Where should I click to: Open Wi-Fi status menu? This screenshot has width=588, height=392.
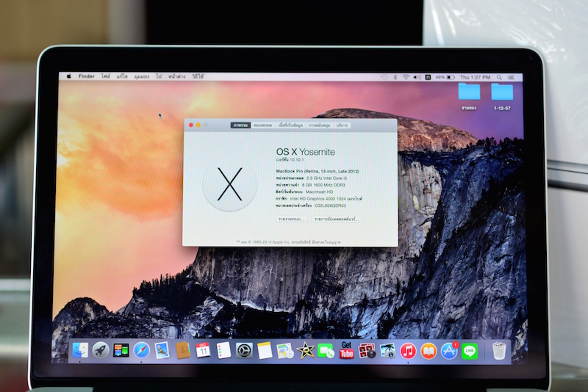pos(406,77)
